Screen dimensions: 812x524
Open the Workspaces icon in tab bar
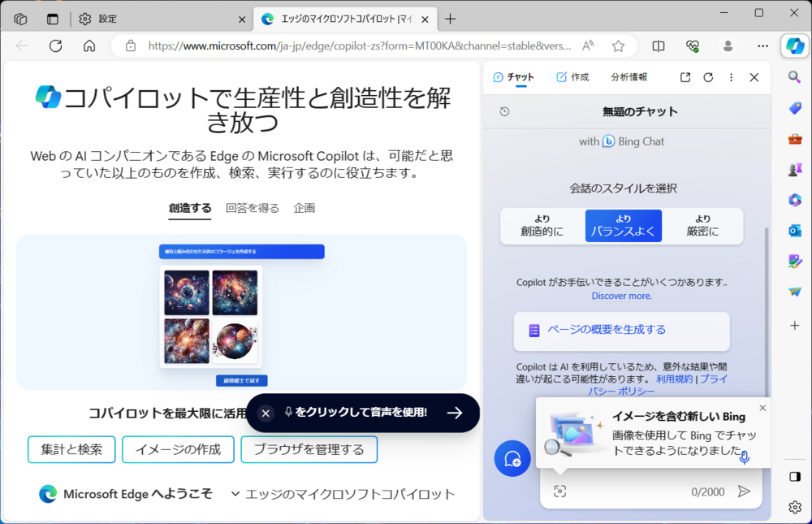click(x=21, y=19)
